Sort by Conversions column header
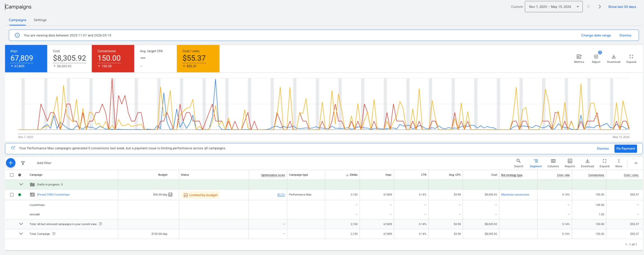Screen dimensions: 644x255 596,175
